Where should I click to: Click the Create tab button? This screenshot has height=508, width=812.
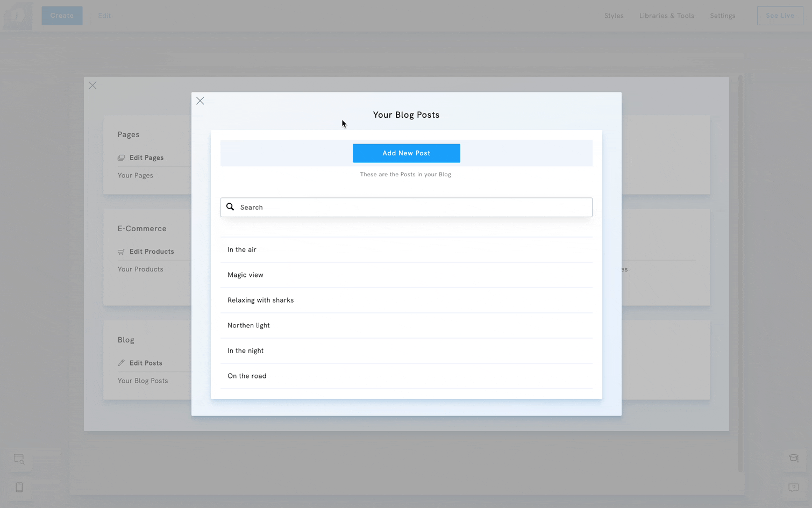[x=62, y=16]
